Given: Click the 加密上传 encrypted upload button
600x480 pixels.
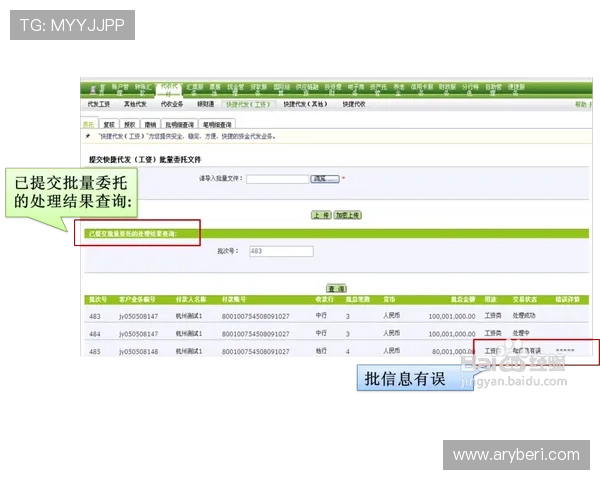Looking at the screenshot, I should [x=348, y=215].
